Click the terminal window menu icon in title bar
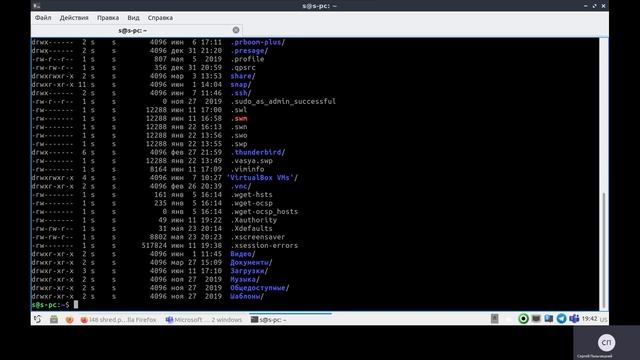This screenshot has width=640, height=360. (37, 6)
